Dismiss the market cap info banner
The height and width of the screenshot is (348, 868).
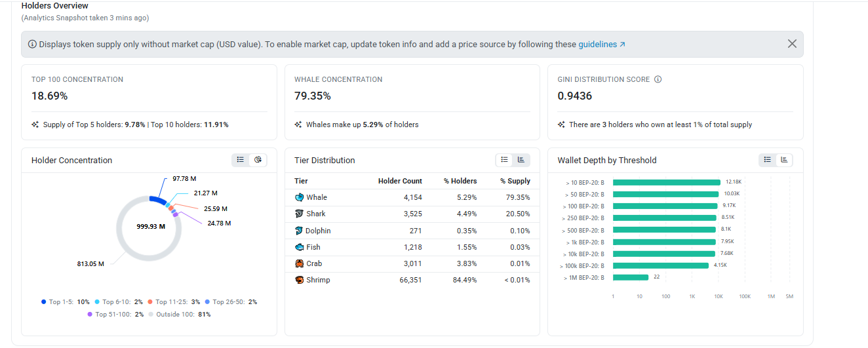[792, 44]
